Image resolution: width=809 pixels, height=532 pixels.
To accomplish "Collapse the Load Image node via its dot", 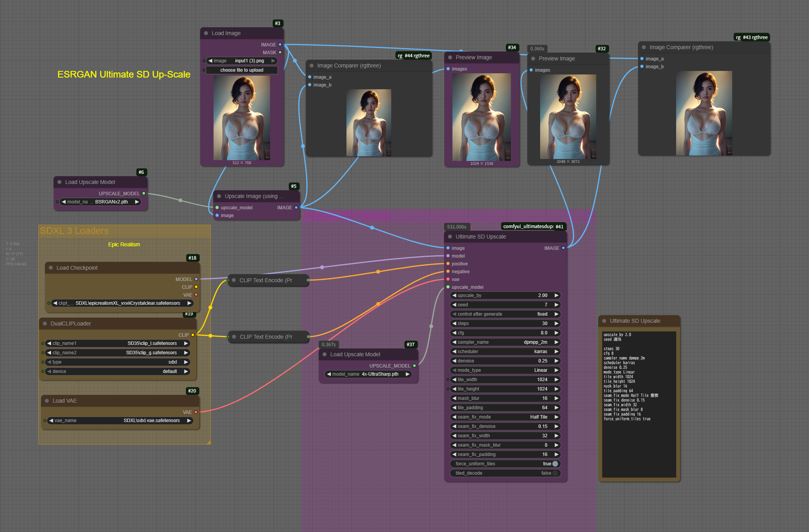I will [x=206, y=33].
